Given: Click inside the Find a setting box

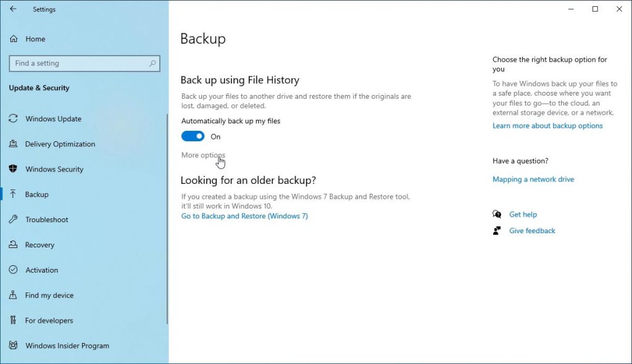Looking at the screenshot, I should [x=80, y=64].
